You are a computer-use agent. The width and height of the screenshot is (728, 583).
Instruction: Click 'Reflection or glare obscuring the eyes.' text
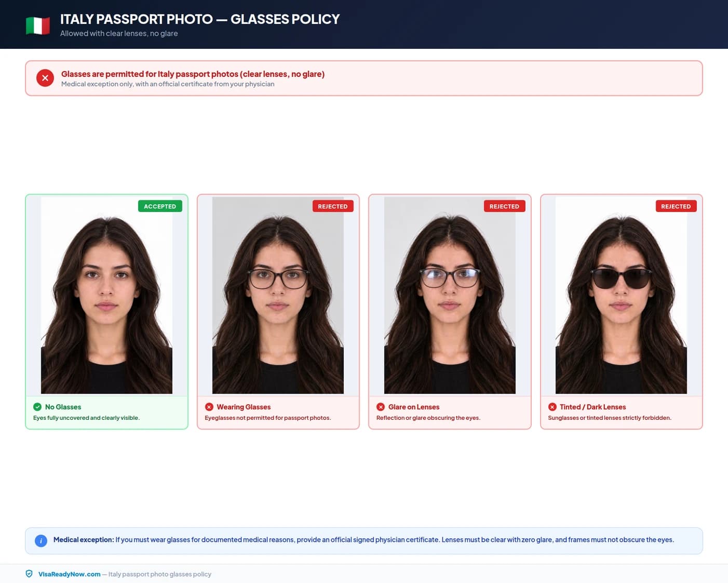pos(428,418)
